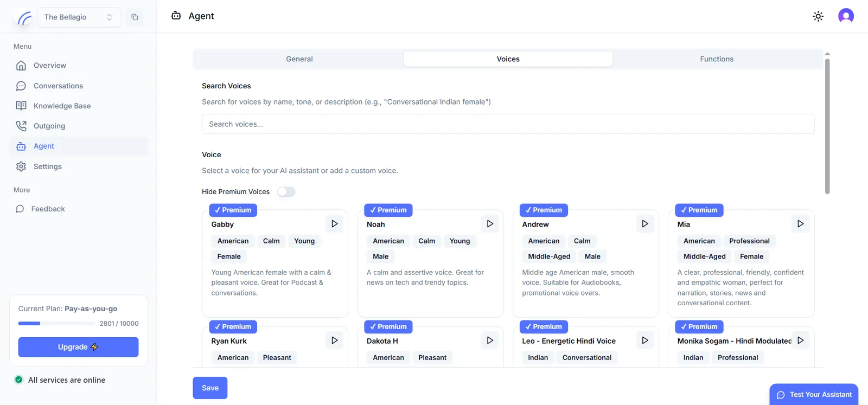
Task: Click the Upgrade plan button
Action: [x=78, y=347]
